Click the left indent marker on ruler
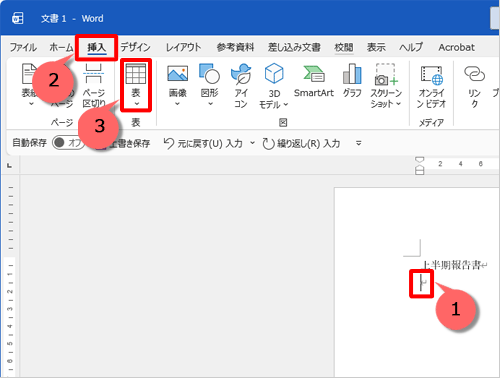 [420, 171]
